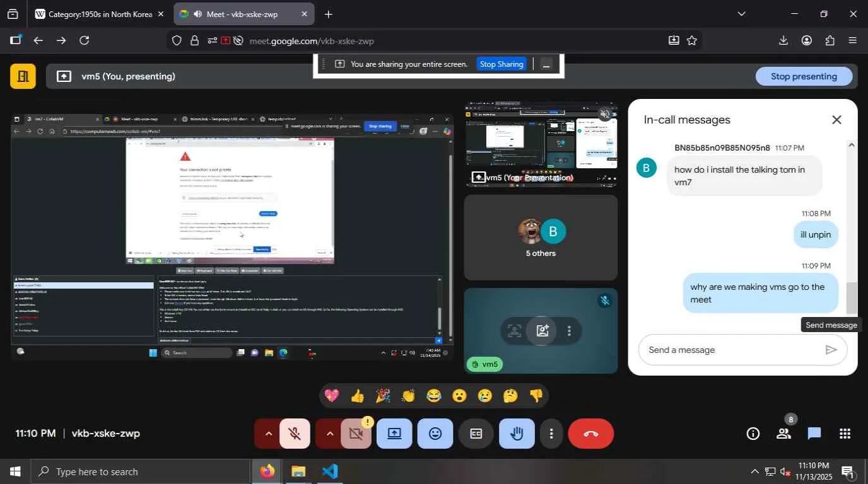Send thumbs up reaction
The image size is (868, 484).
tap(358, 396)
